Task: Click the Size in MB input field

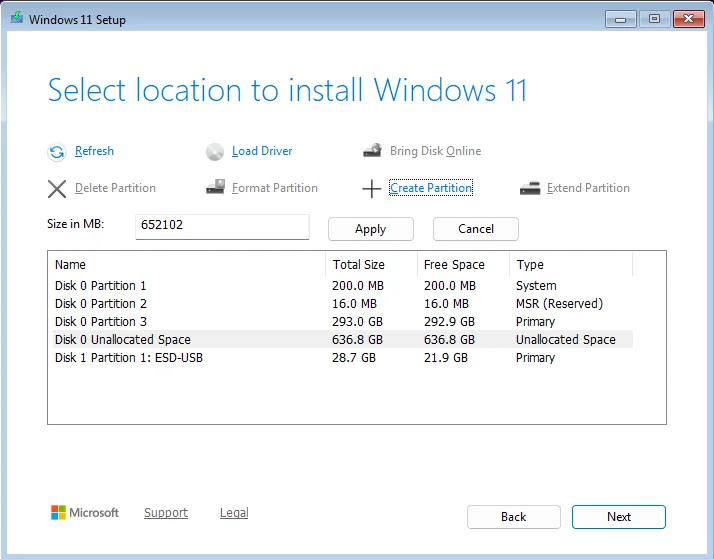Action: [x=222, y=227]
